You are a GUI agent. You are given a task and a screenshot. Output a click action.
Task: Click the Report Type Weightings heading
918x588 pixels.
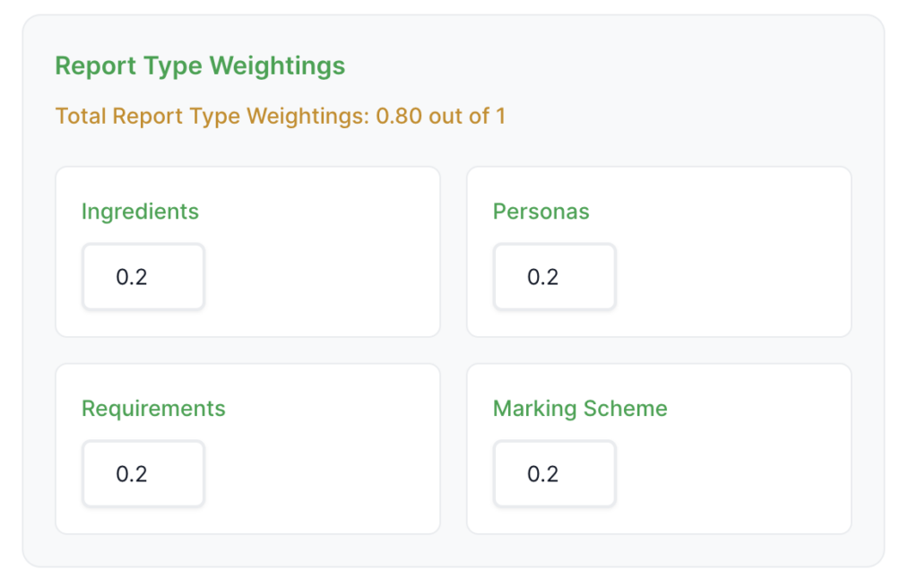point(200,66)
